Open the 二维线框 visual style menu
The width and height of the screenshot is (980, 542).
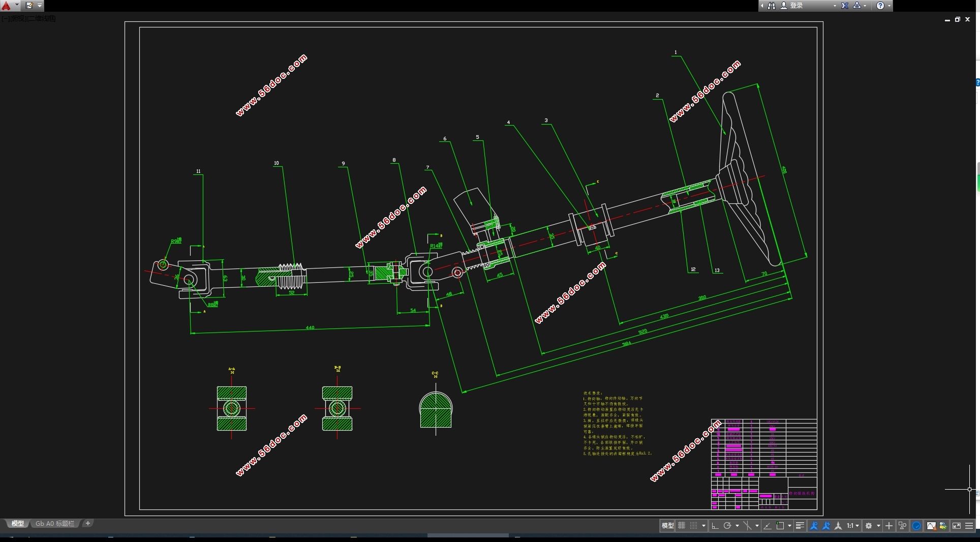[x=41, y=19]
